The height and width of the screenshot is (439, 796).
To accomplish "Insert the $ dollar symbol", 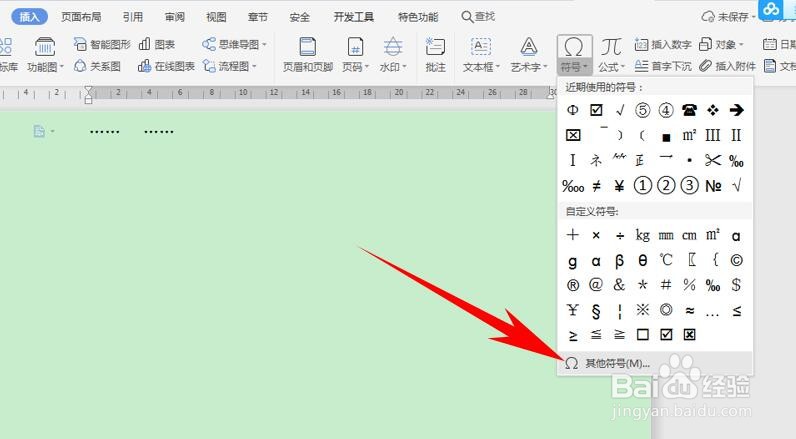I will pyautogui.click(x=736, y=285).
